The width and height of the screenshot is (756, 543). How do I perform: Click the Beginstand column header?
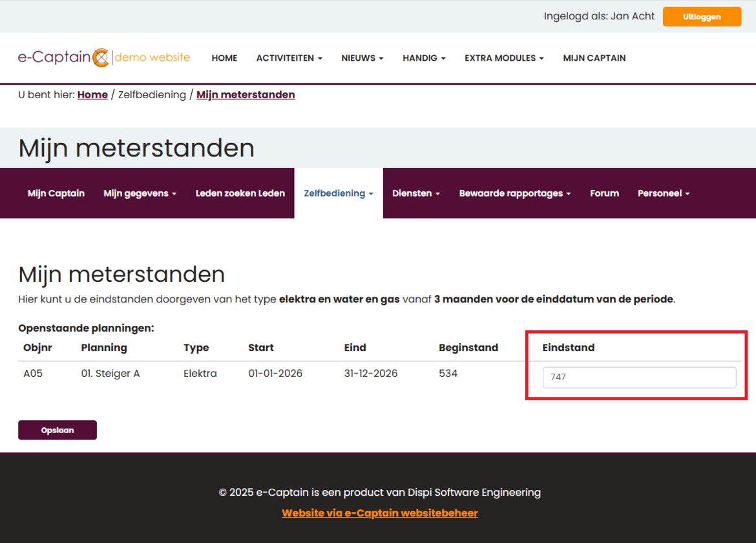click(468, 348)
